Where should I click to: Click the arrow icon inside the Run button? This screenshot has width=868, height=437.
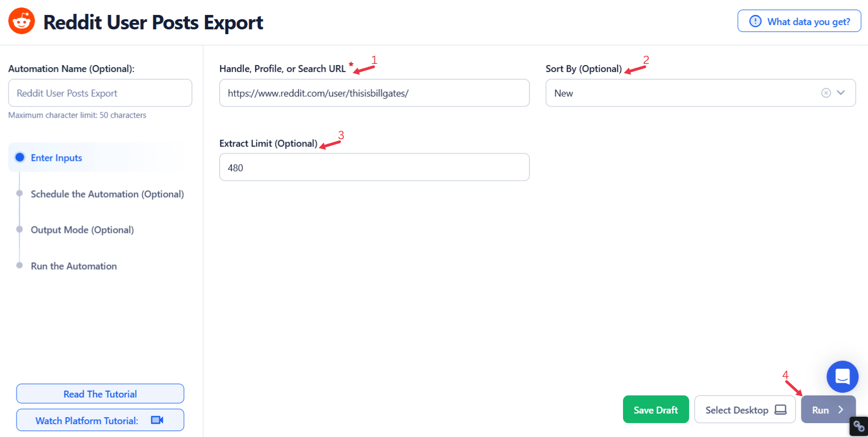842,410
